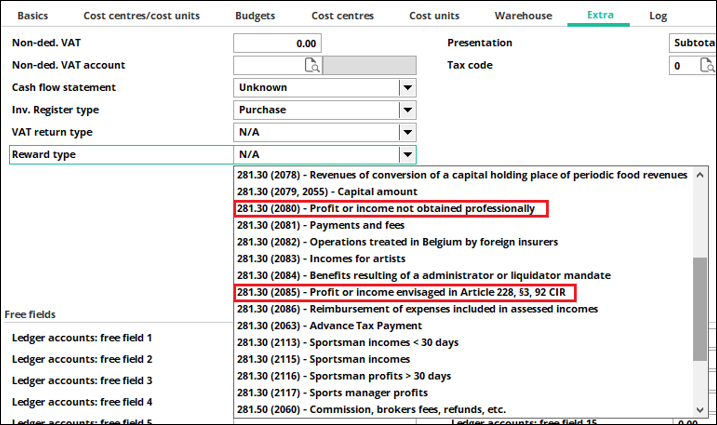The image size is (717, 425).
Task: Collapse the Reward type dropdown arrow
Action: tap(407, 155)
